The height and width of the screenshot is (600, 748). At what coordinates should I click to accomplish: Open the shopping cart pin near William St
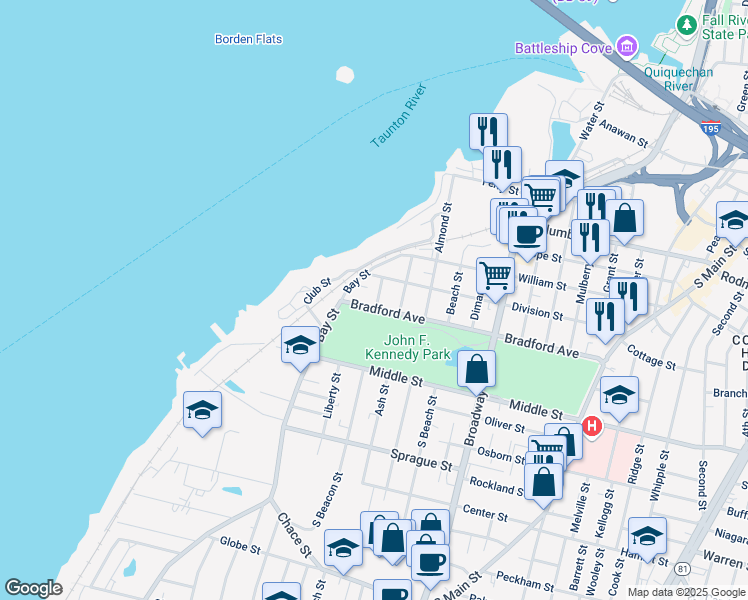pyautogui.click(x=495, y=275)
